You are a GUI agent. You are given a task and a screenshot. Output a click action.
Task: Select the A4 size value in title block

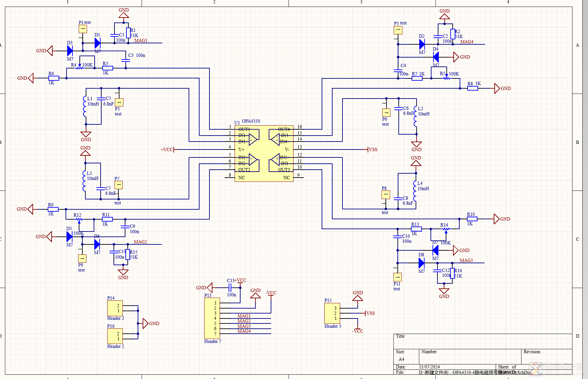pyautogui.click(x=401, y=359)
